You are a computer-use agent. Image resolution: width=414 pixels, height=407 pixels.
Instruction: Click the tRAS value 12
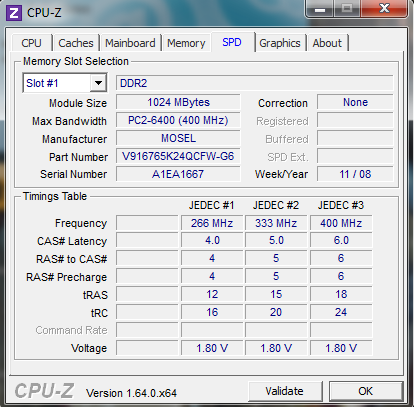tap(212, 294)
